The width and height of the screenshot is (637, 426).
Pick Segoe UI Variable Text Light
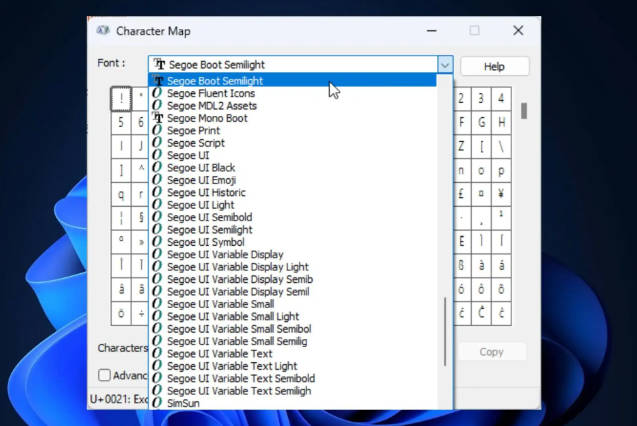[x=293, y=366]
